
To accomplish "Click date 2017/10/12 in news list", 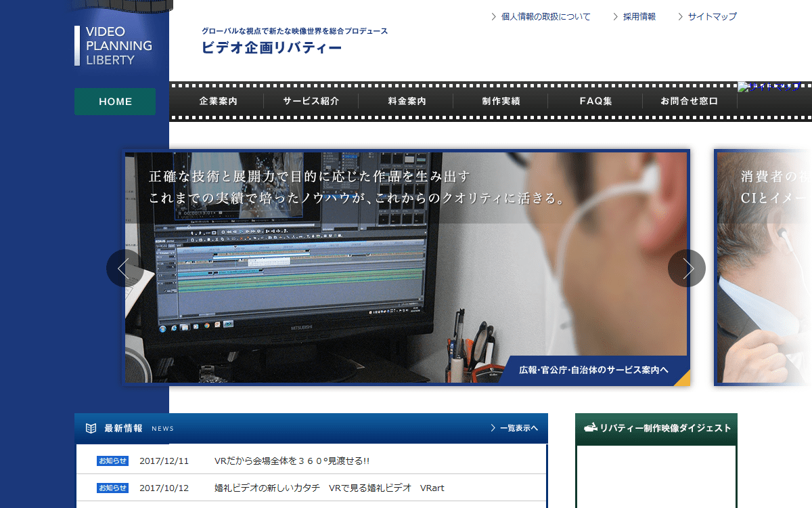I will point(164,488).
